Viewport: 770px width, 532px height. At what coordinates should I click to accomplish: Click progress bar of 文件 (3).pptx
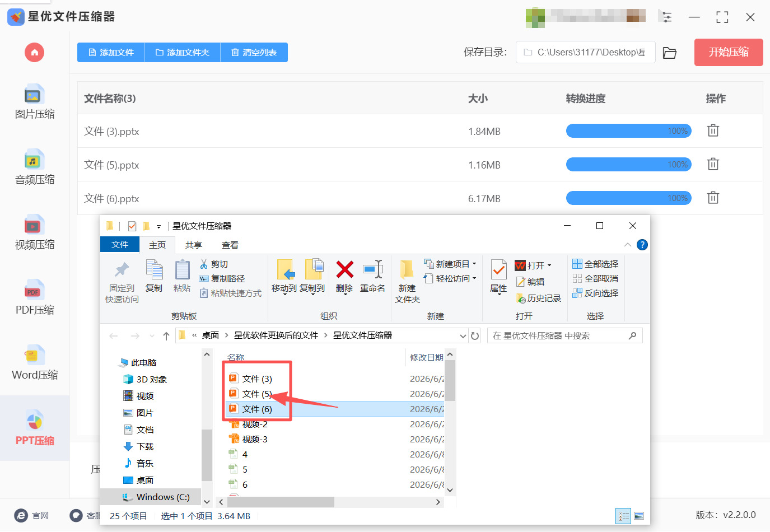pyautogui.click(x=629, y=131)
